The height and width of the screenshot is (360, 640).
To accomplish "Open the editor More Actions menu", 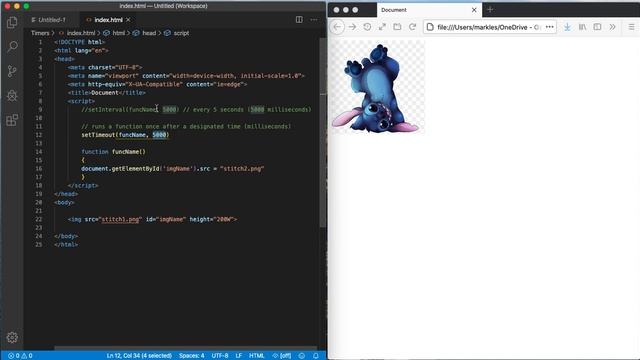I will [x=313, y=20].
